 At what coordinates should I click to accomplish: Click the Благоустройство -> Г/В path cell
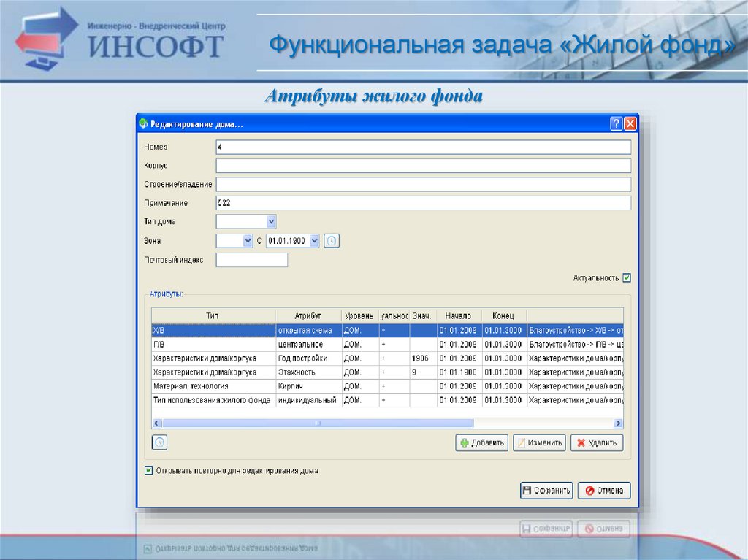(575, 345)
